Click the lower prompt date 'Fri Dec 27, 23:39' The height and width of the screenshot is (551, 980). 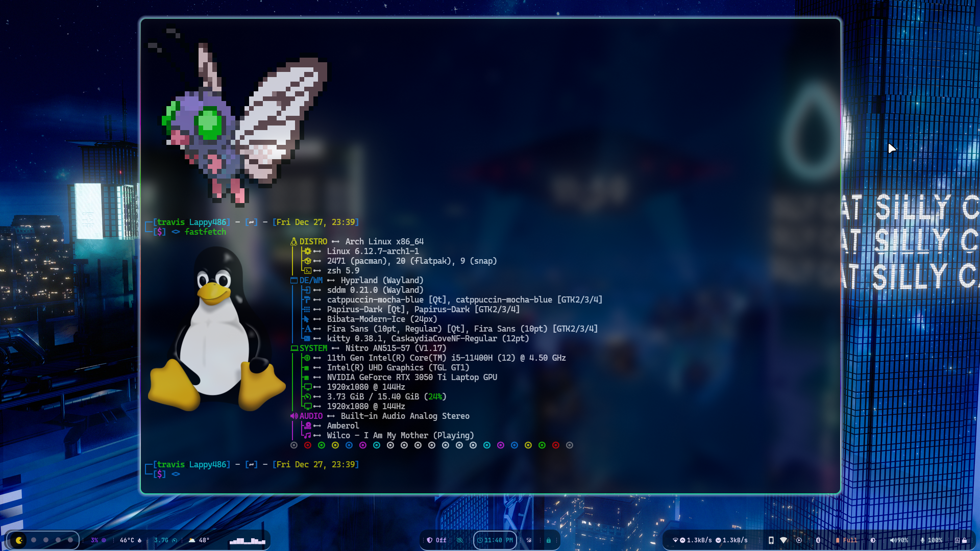coord(315,464)
